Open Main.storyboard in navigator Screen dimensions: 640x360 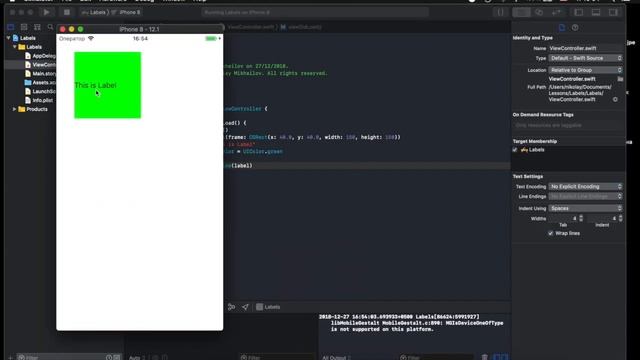coord(40,73)
